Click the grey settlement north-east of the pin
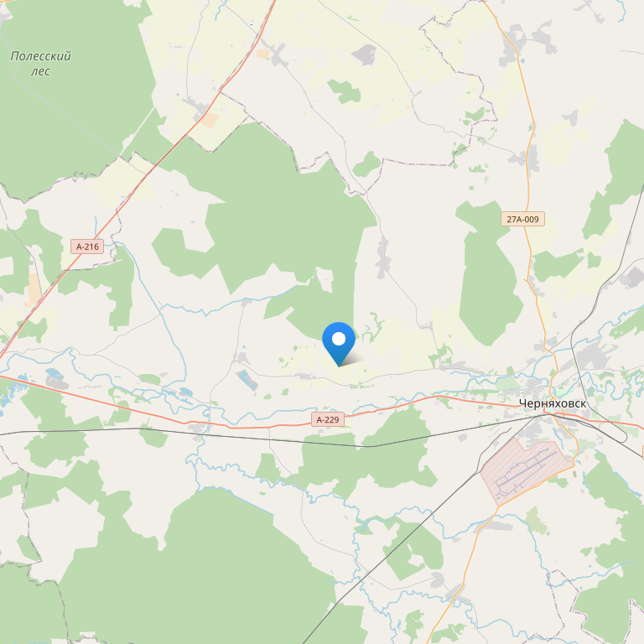Screen dimensions: 644x644 [x=383, y=258]
